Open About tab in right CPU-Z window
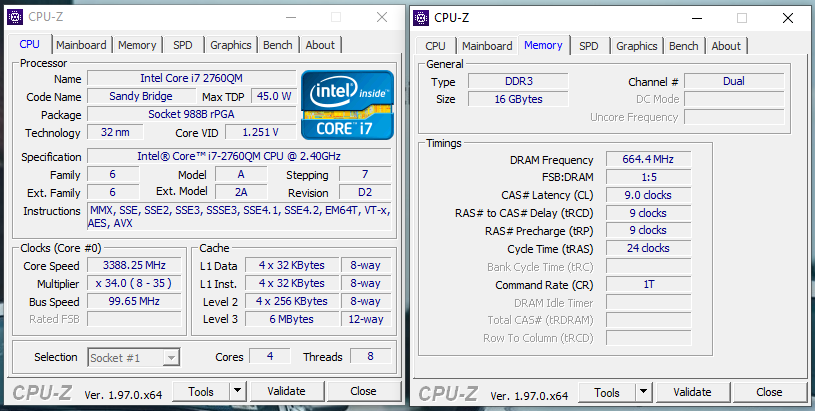Viewport: 815px width, 411px height. (x=726, y=46)
